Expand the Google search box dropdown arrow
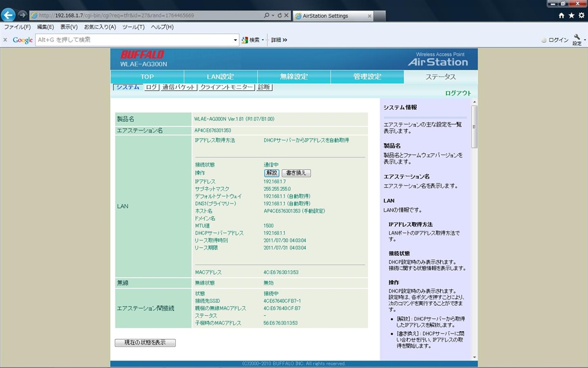This screenshot has height=368, width=588. tap(235, 40)
